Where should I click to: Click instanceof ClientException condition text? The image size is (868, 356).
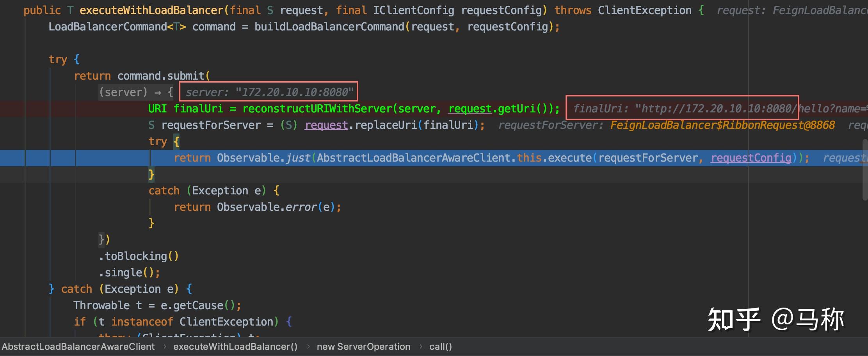(192, 322)
